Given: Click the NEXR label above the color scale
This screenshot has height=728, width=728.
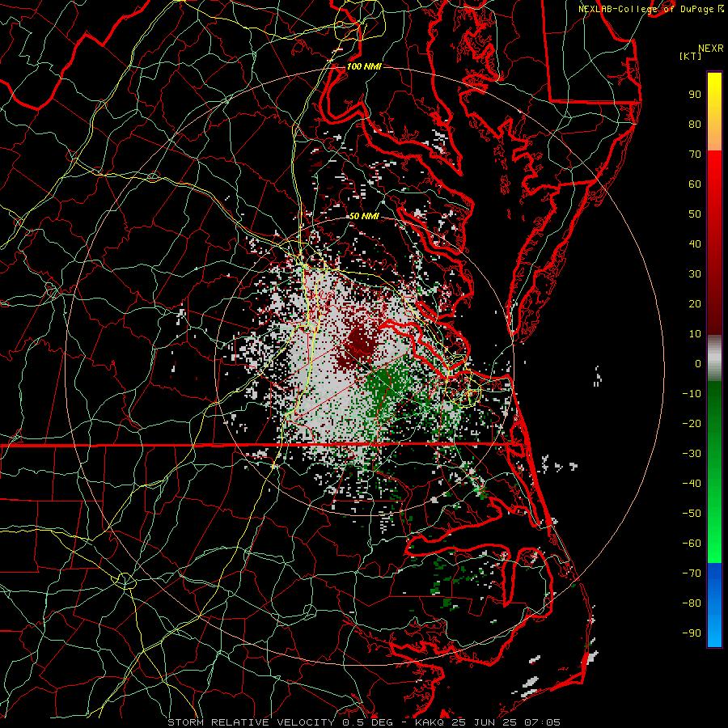Looking at the screenshot, I should tap(711, 49).
